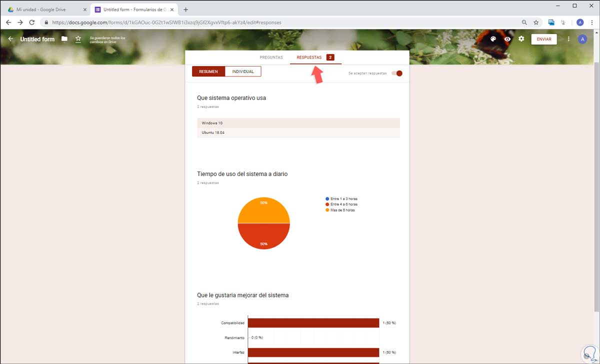Click the 'Que sistema operativo usa' heading
600x364 pixels.
coord(231,98)
